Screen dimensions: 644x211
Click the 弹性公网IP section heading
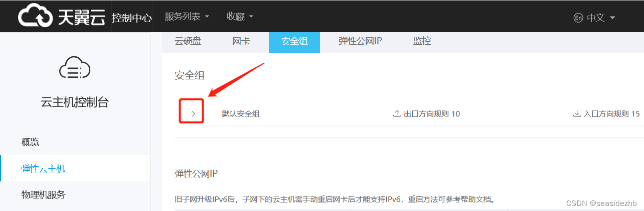coord(196,174)
